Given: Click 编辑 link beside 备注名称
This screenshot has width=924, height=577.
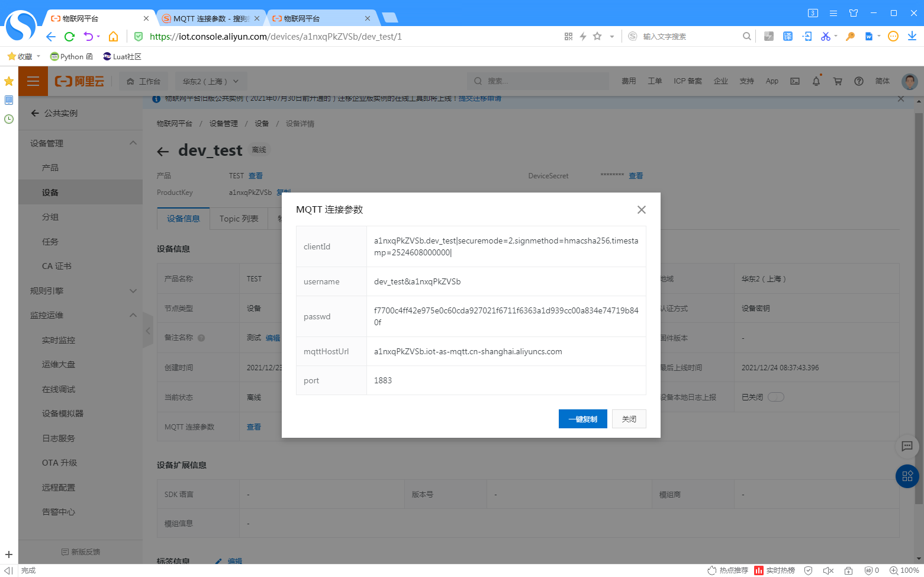Looking at the screenshot, I should pyautogui.click(x=273, y=338).
